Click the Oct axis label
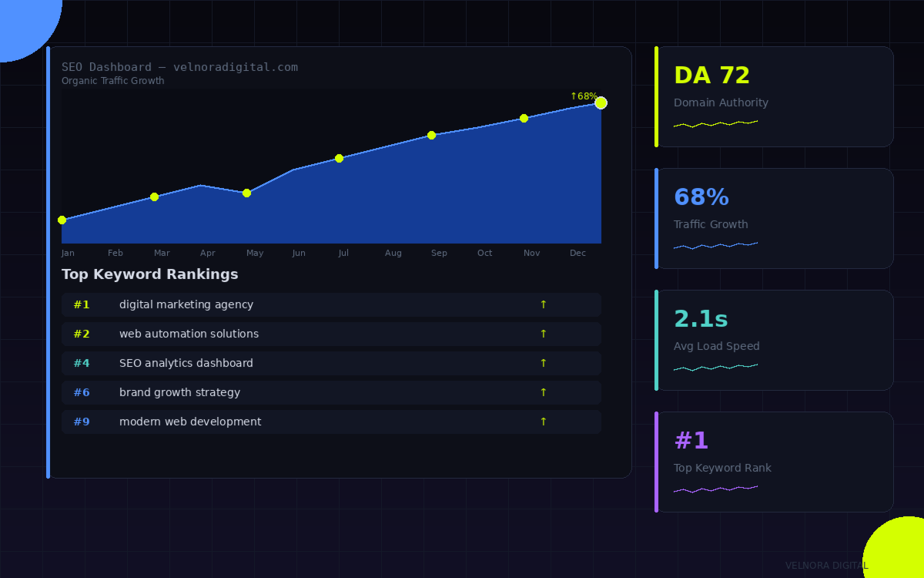The image size is (924, 578). point(484,253)
